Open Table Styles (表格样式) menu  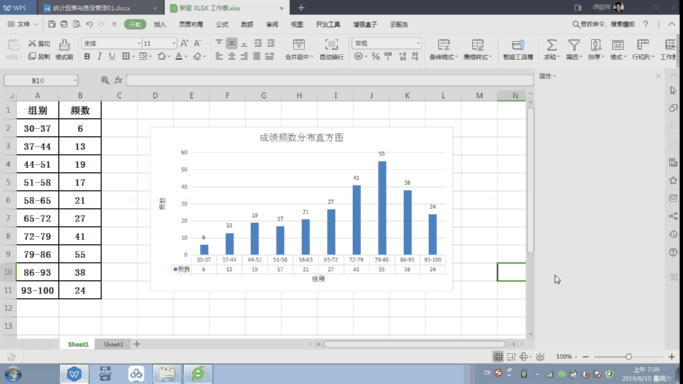[x=477, y=49]
